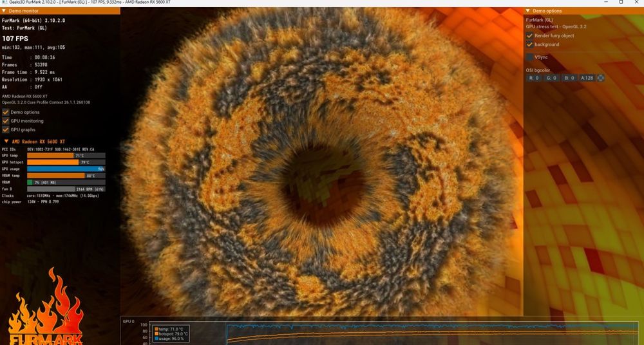Select the B: 0 color field
This screenshot has height=345, width=644.
[569, 78]
